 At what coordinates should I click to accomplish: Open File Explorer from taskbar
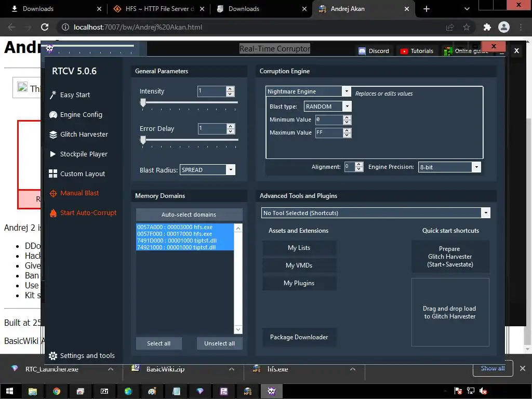pos(33,391)
